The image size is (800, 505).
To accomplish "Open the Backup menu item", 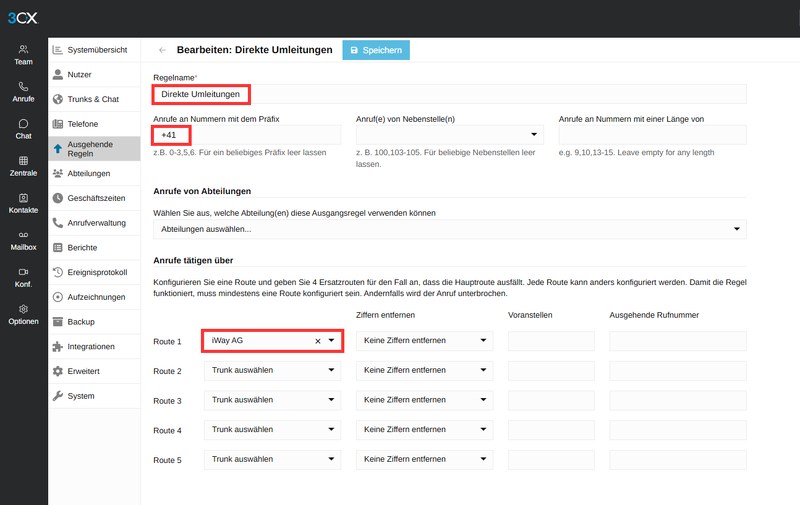I will point(94,322).
